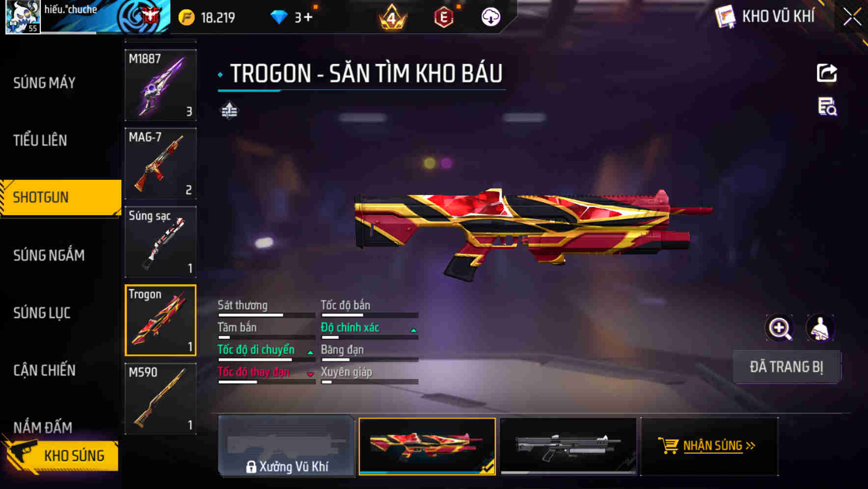Open the locked Xưởng Vũ Khí slot
Screen dimensions: 868x489
286,446
